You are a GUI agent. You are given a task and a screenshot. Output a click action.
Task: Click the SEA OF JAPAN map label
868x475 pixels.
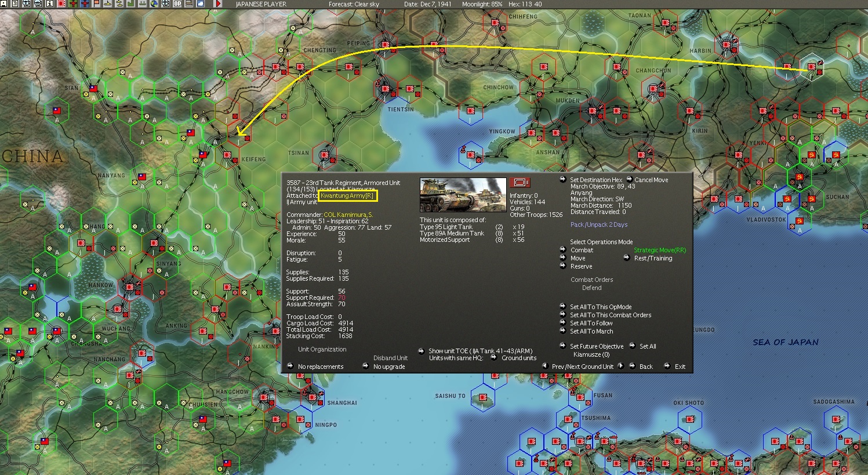coord(786,342)
